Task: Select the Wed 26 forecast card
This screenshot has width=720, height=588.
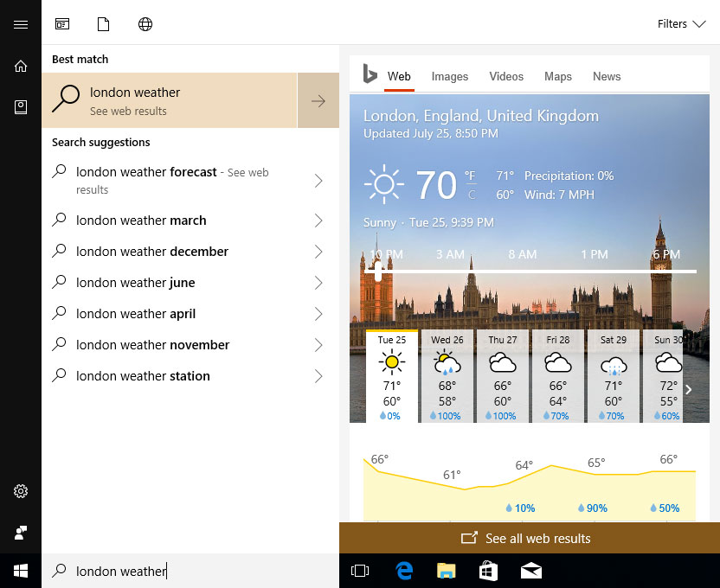Action: (447, 376)
